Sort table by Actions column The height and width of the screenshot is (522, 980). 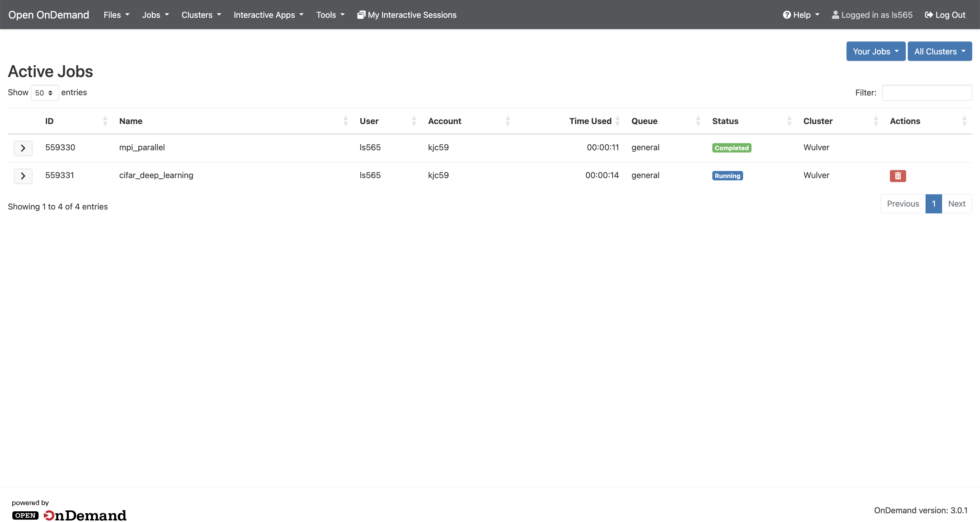point(928,121)
